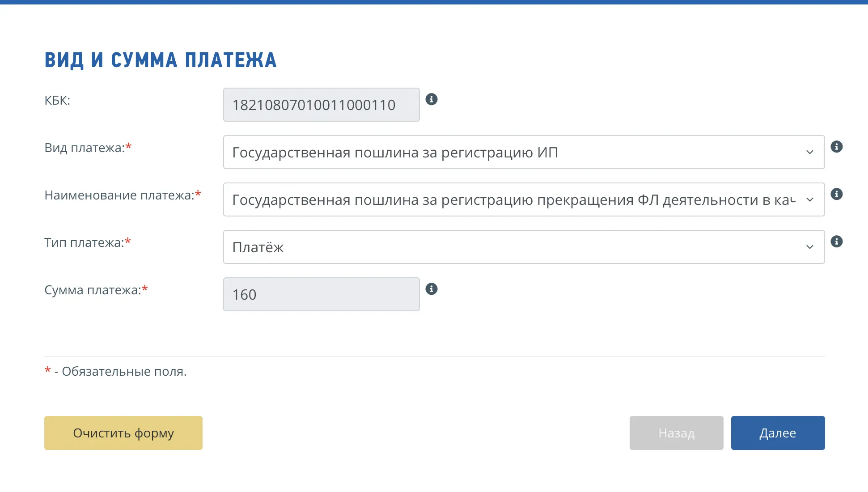
Task: Click the Очистить форму button
Action: coord(123,433)
